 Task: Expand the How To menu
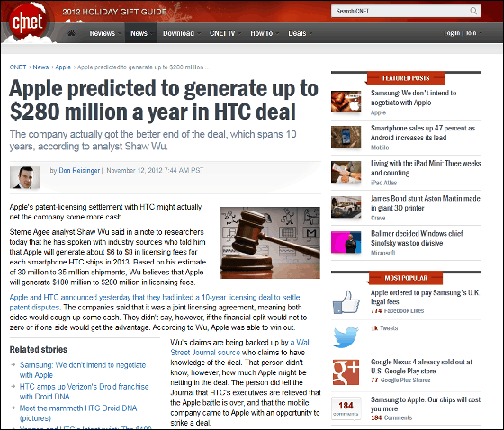pos(265,33)
